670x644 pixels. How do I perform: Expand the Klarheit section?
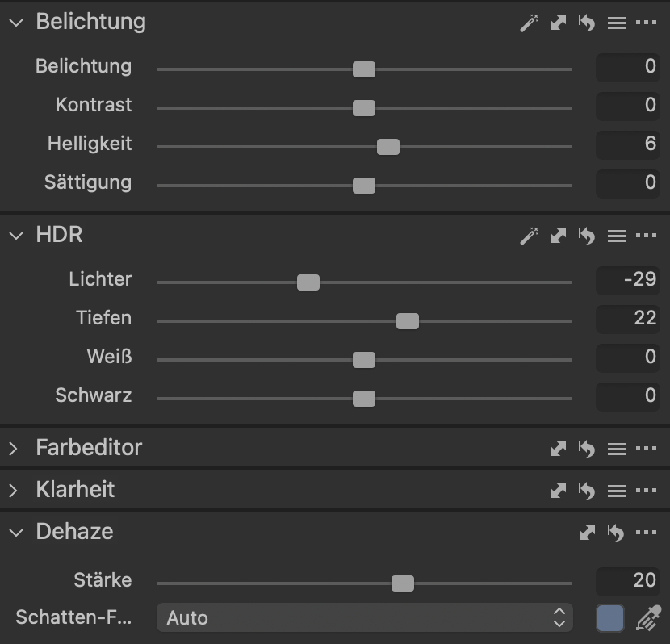(x=14, y=491)
